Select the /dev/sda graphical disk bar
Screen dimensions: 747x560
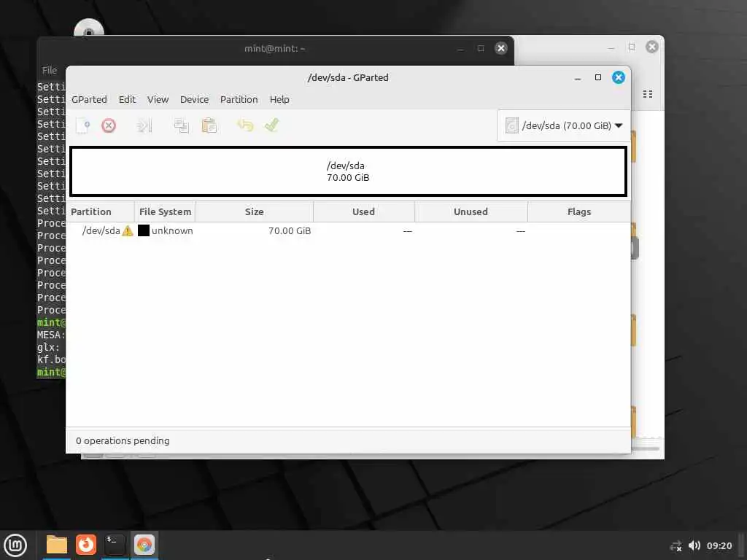tap(348, 171)
